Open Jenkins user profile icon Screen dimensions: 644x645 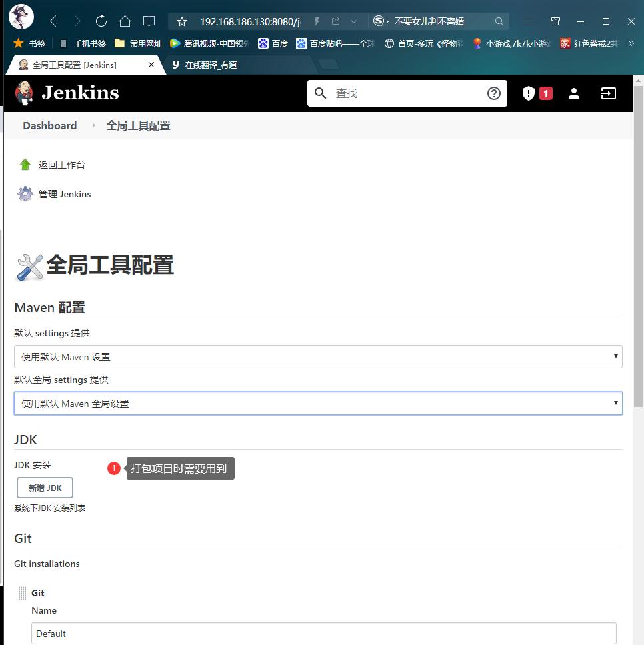coord(574,93)
